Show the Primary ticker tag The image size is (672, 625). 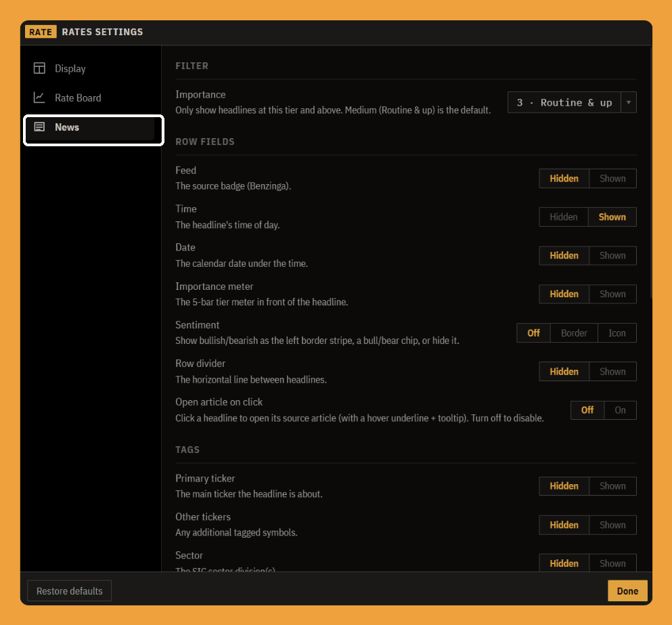click(x=612, y=486)
